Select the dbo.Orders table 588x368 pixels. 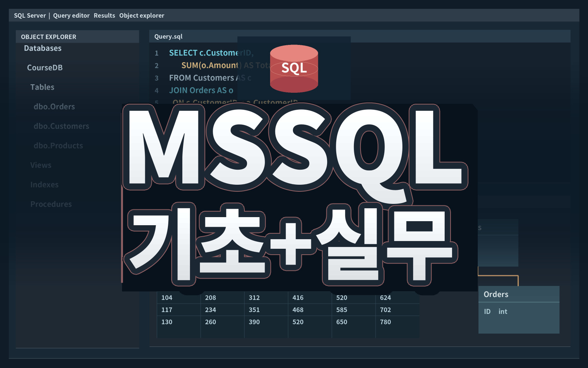(54, 107)
